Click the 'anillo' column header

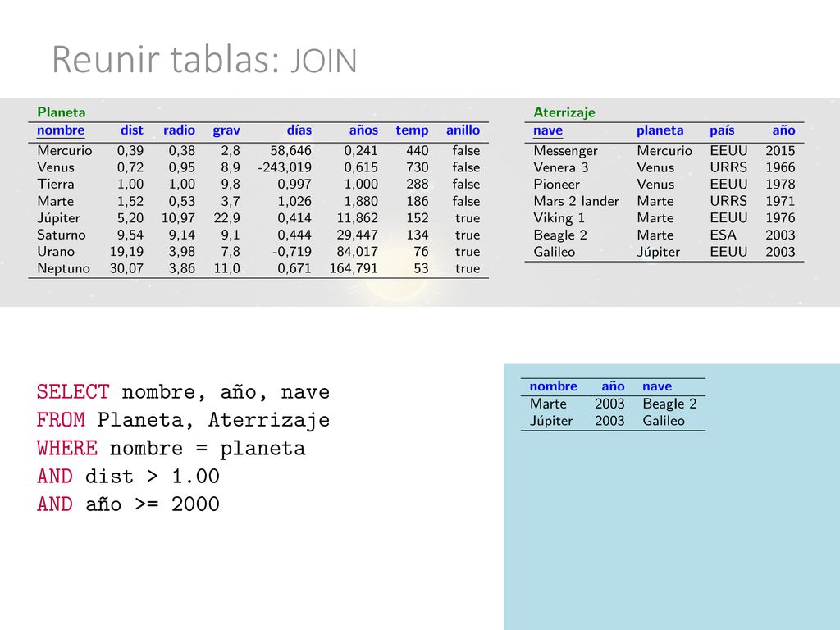tap(463, 130)
